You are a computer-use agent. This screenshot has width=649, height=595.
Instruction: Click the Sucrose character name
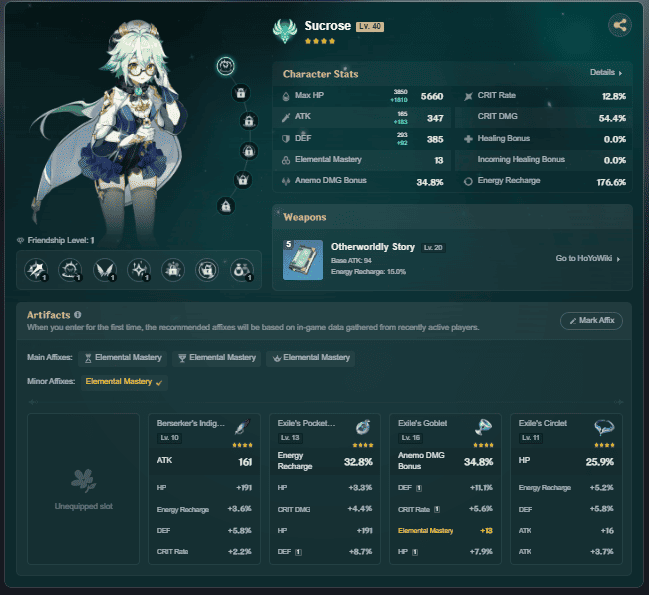coord(327,26)
